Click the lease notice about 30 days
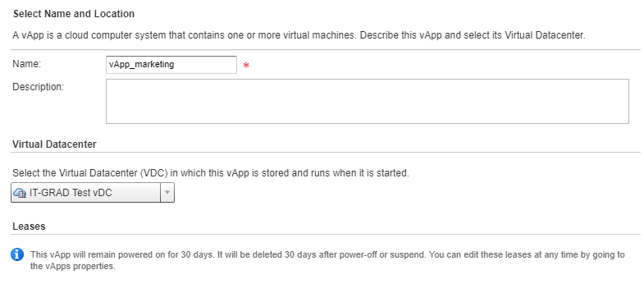This screenshot has height=302, width=644. click(327, 254)
